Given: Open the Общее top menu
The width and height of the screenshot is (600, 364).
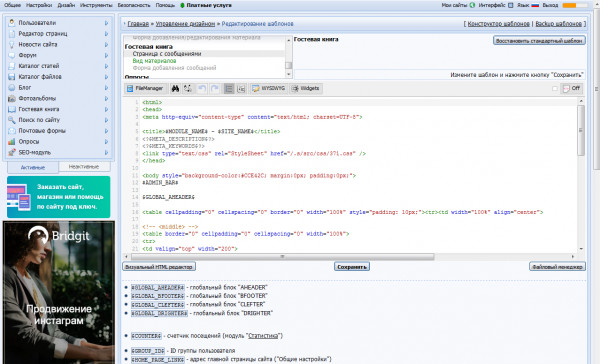Looking at the screenshot, I should pyautogui.click(x=12, y=5).
